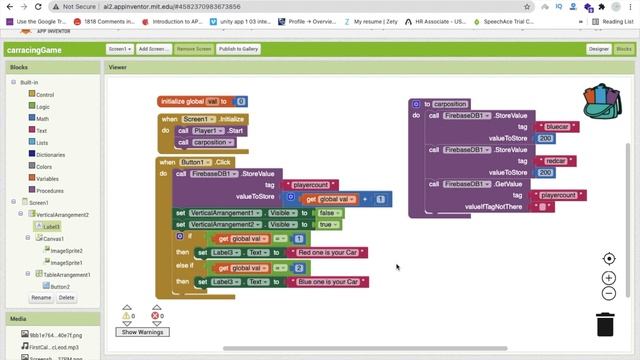Click the Text category color square
Screen dimensions: 640x360
(32, 130)
